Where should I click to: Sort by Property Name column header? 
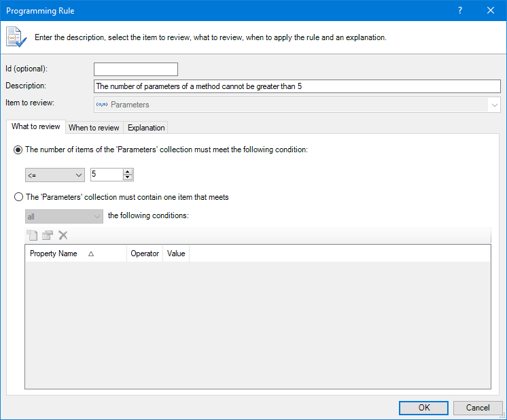[75, 253]
